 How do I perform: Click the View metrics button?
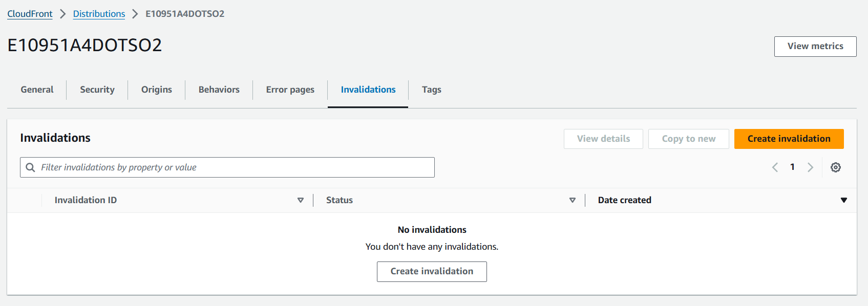[x=815, y=47]
